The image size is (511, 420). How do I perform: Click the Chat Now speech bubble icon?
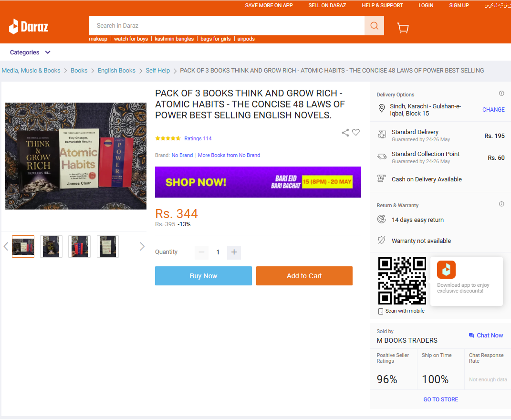tap(471, 336)
